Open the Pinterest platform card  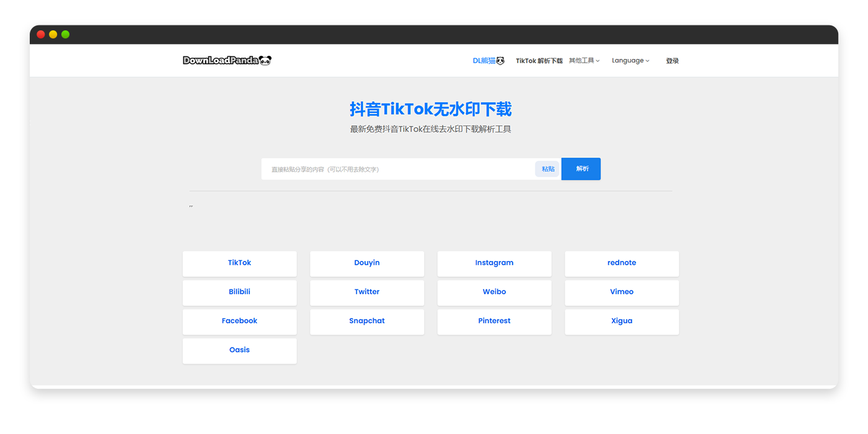[494, 321]
